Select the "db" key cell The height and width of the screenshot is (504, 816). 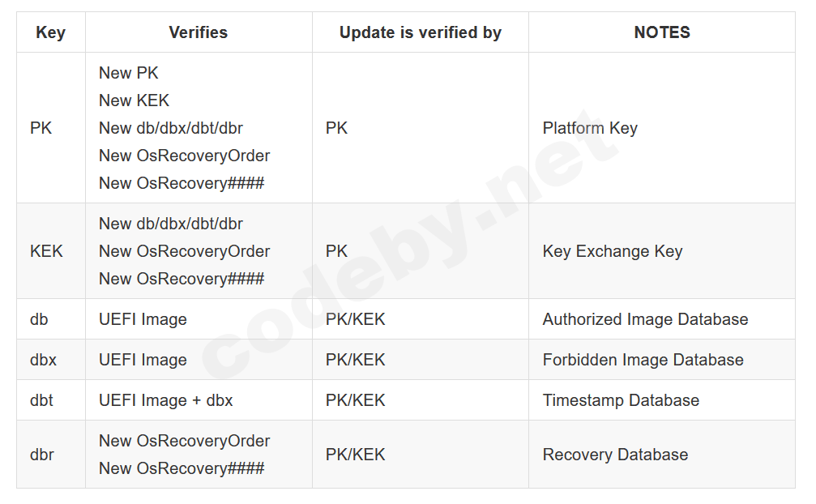[39, 319]
